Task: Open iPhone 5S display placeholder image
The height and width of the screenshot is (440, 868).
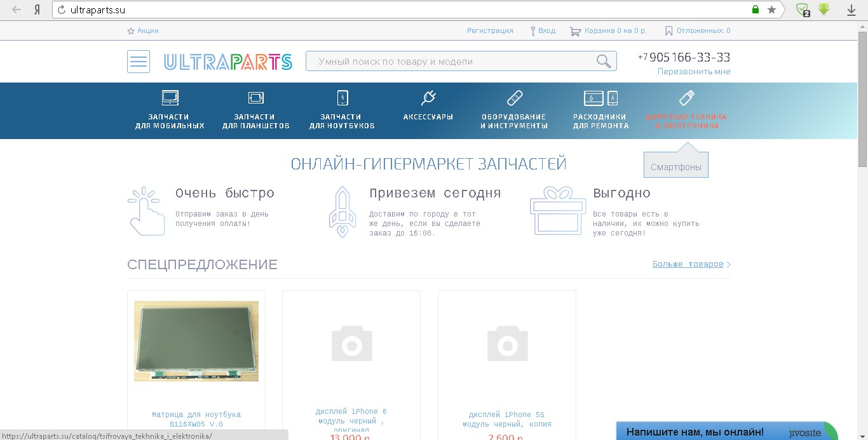Action: 507,343
